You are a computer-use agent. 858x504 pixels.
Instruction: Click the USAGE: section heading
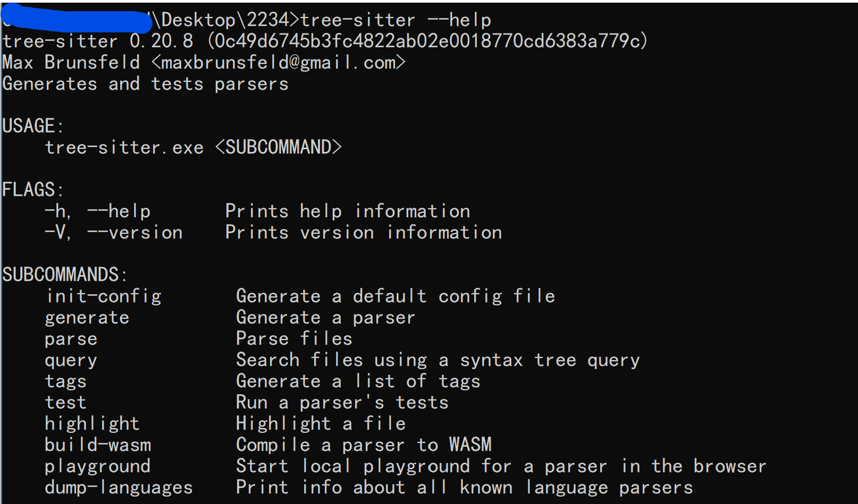point(33,126)
